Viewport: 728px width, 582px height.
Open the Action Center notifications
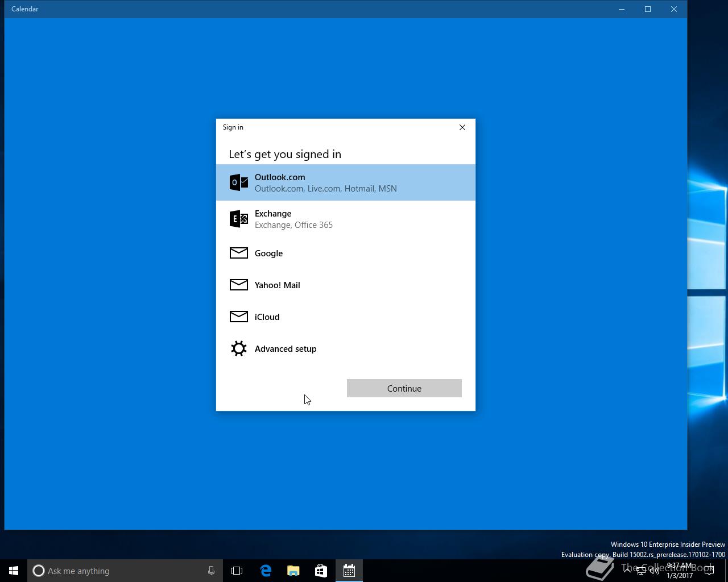click(709, 571)
